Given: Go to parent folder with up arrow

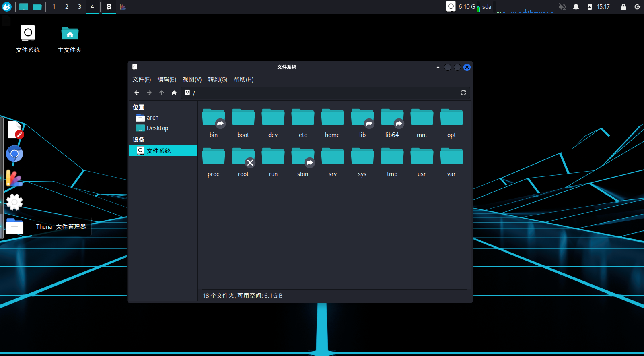Looking at the screenshot, I should click(x=162, y=93).
